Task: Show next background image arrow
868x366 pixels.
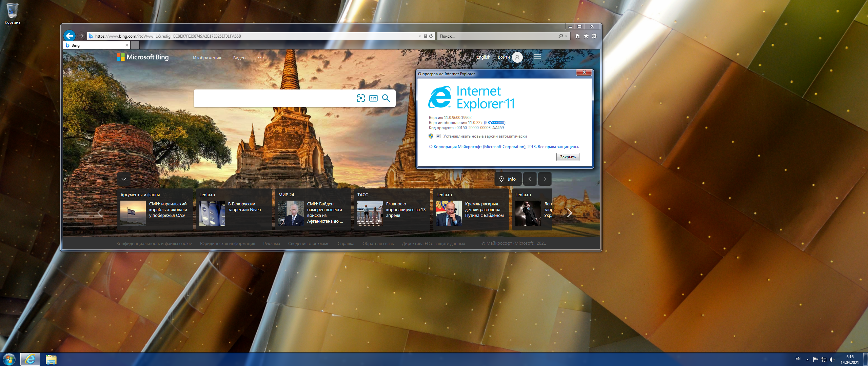Action: pyautogui.click(x=545, y=179)
